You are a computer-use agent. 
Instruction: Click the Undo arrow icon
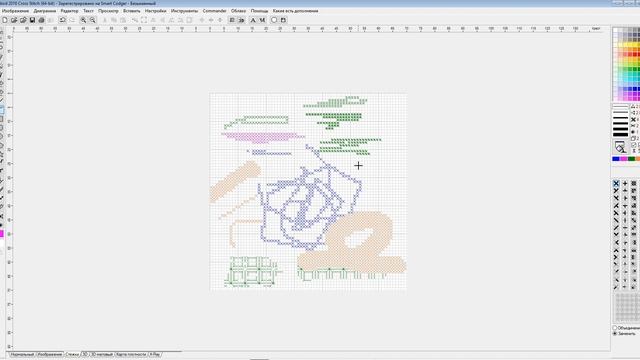62,20
